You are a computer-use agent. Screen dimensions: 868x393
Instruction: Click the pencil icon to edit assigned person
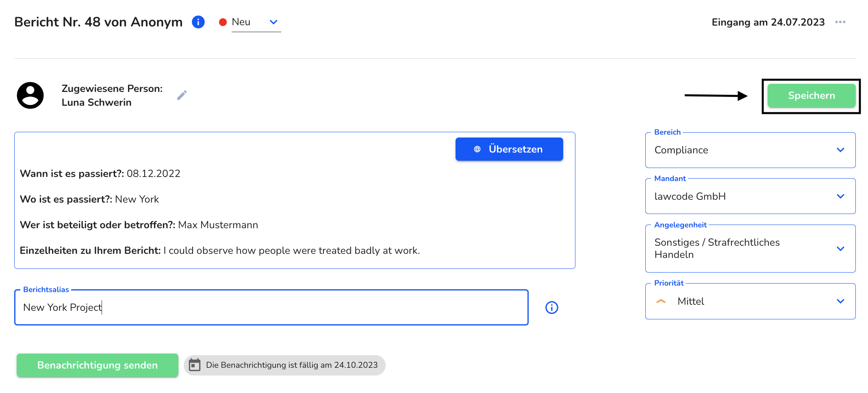182,95
